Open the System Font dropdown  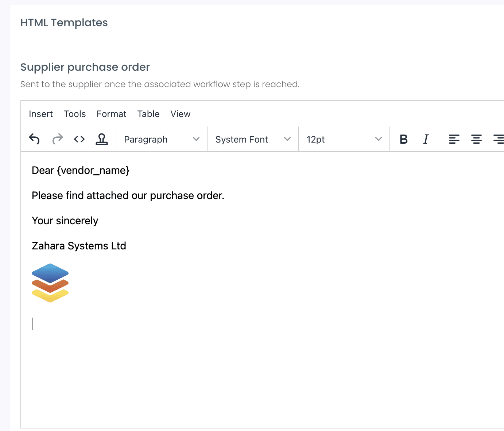pyautogui.click(x=253, y=139)
